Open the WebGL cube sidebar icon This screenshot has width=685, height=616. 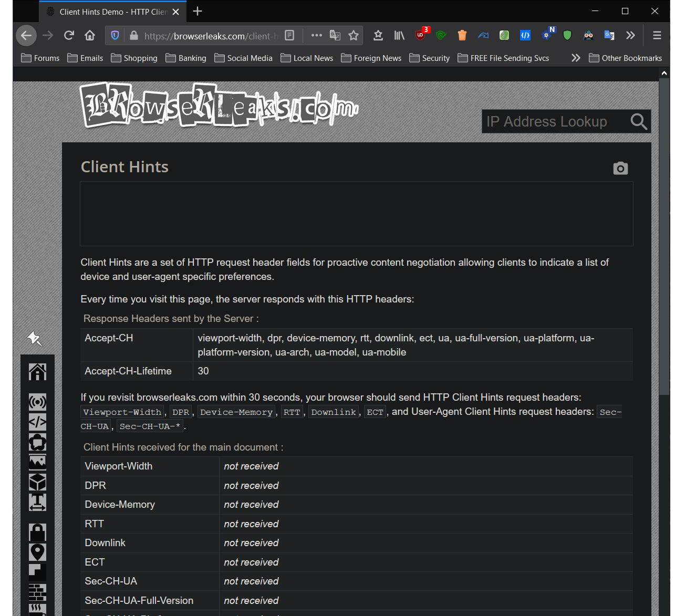(37, 482)
